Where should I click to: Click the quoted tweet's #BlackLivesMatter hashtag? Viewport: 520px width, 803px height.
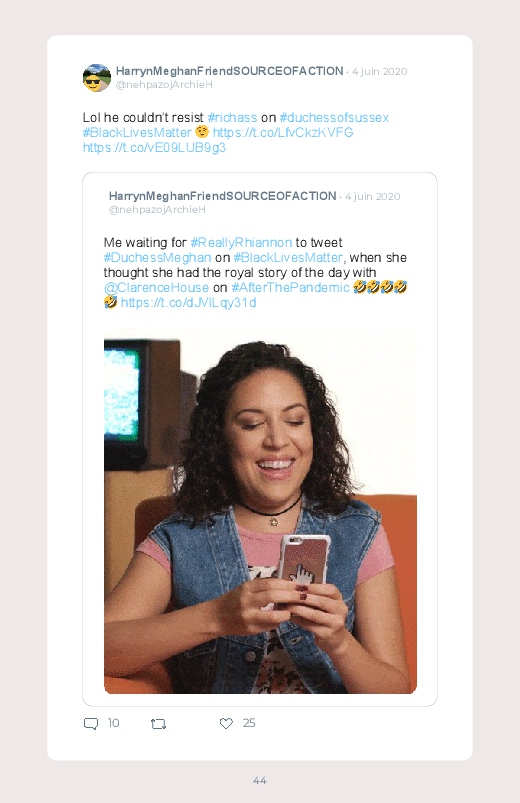288,257
